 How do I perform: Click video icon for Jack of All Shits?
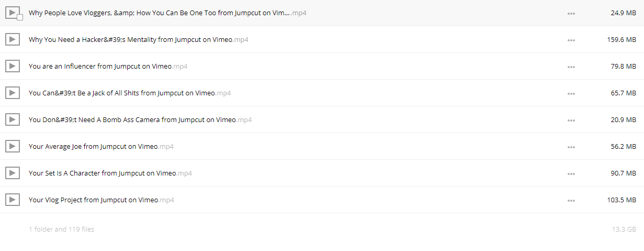click(x=12, y=93)
